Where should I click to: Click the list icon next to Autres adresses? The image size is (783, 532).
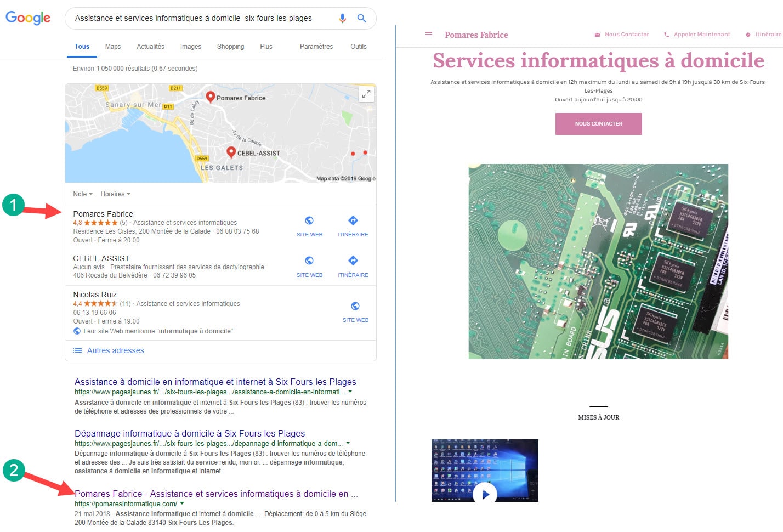(77, 350)
